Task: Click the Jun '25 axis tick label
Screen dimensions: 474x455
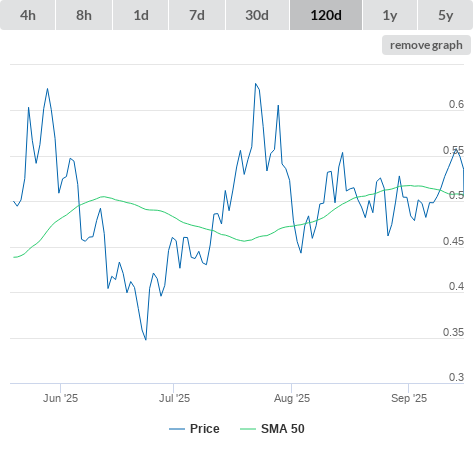Action: coord(60,398)
